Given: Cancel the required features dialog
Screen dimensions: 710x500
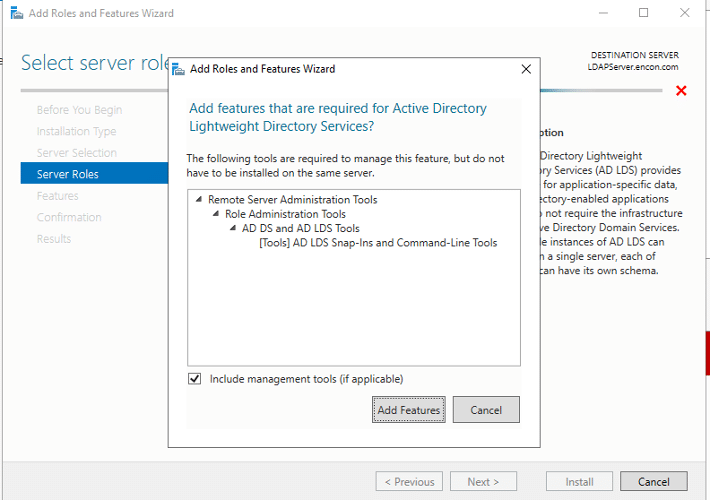Looking at the screenshot, I should click(x=485, y=410).
